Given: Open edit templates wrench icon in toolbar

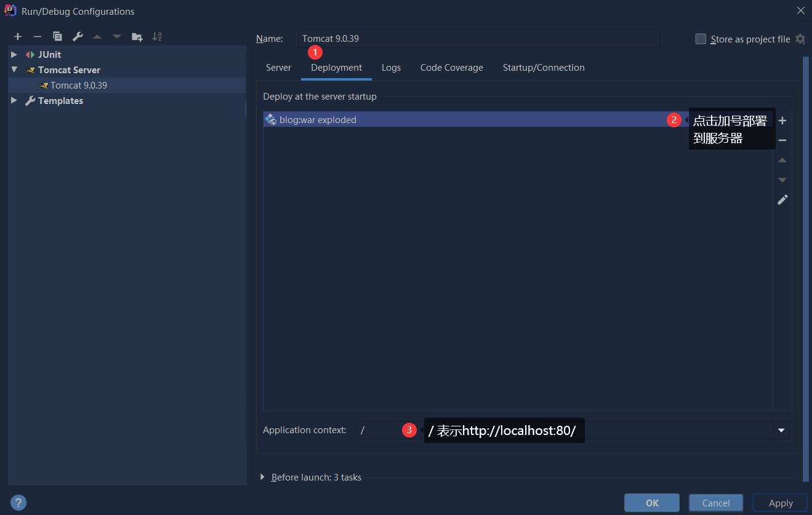Looking at the screenshot, I should (x=78, y=37).
